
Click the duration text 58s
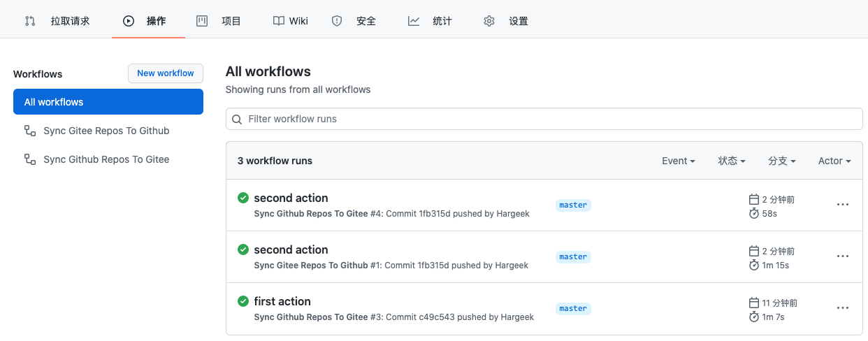769,213
